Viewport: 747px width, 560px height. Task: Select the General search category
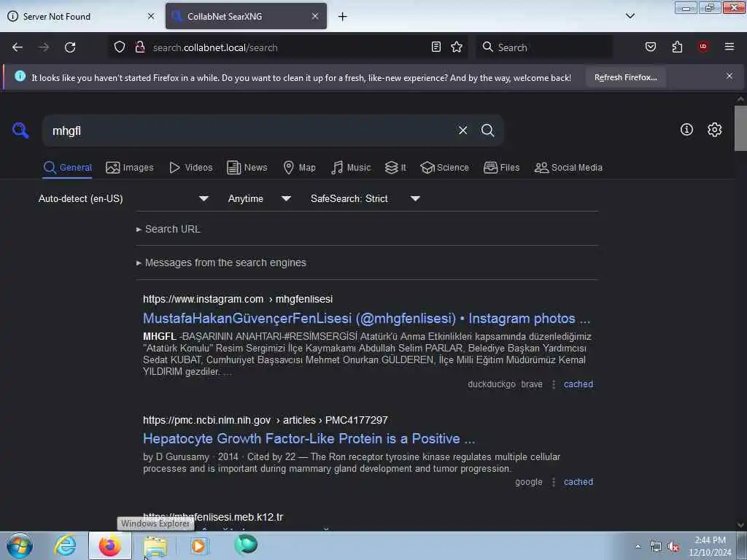[x=67, y=168]
